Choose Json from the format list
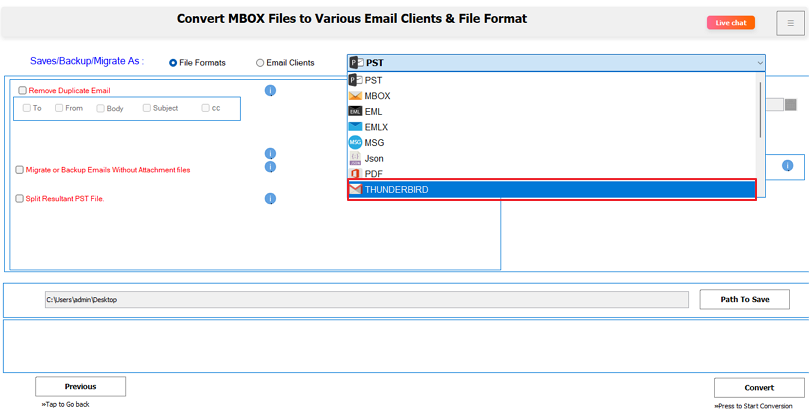Viewport: 809px width, 409px height. click(x=552, y=158)
